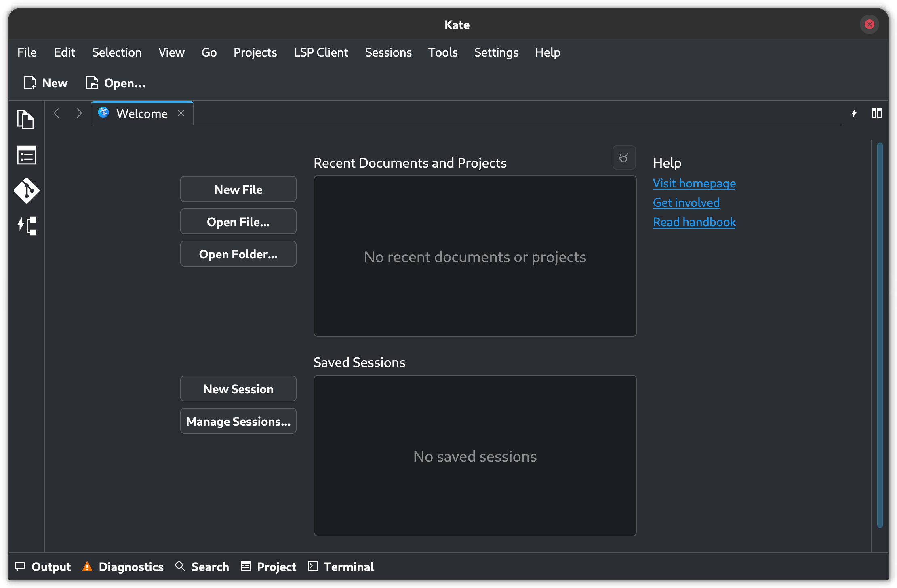Viewport: 897px width, 588px height.
Task: Open the Selection menu
Action: click(117, 52)
